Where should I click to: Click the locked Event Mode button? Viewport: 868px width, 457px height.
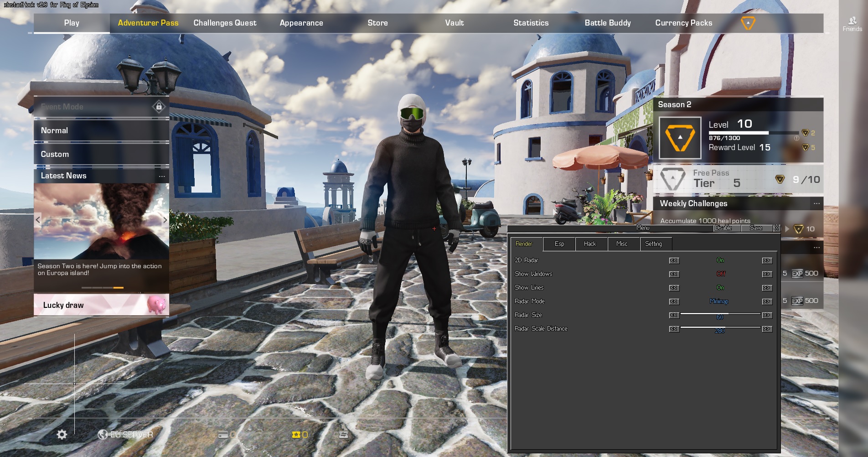[x=101, y=107]
